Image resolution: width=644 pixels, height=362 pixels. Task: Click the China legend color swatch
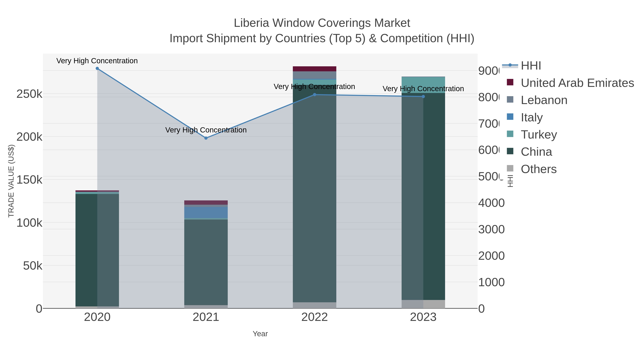coord(510,151)
